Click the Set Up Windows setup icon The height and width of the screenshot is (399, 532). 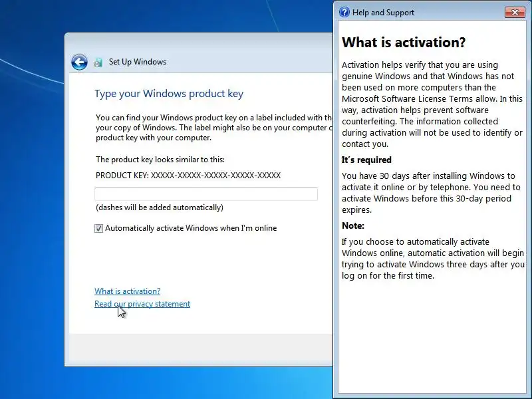(x=98, y=62)
